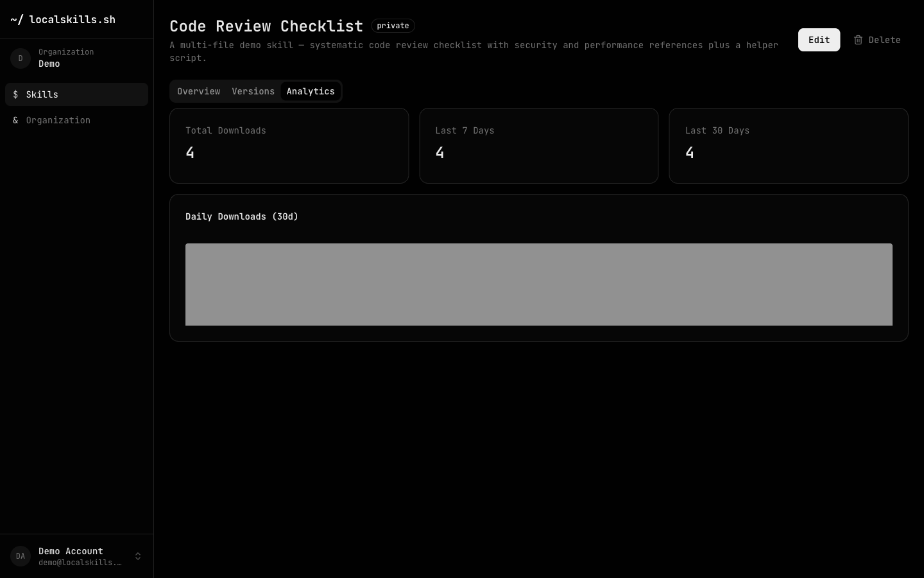Click the Daily Downloads (30d) heading
Image resolution: width=924 pixels, height=578 pixels.
coord(242,216)
